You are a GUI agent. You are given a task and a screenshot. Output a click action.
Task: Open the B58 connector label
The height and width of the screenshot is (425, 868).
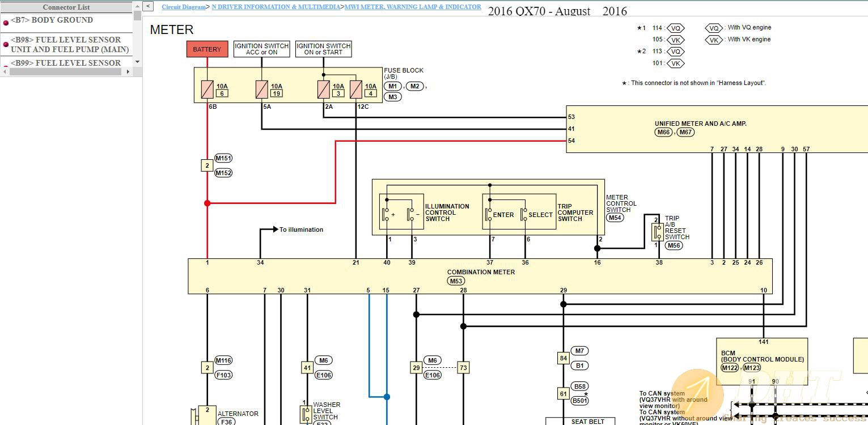pos(579,386)
